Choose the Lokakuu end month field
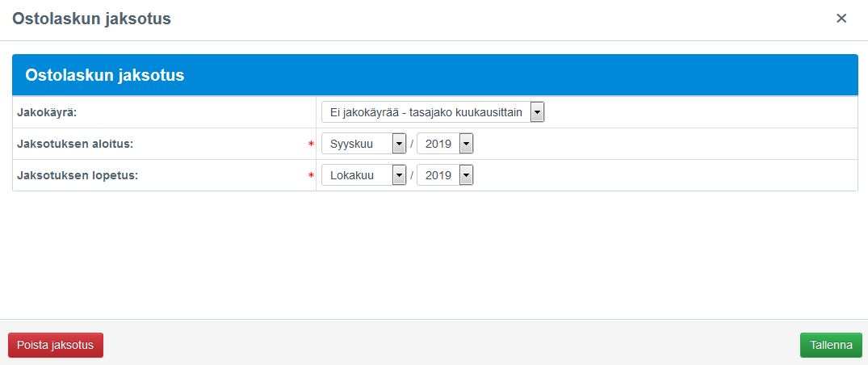 click(x=357, y=175)
